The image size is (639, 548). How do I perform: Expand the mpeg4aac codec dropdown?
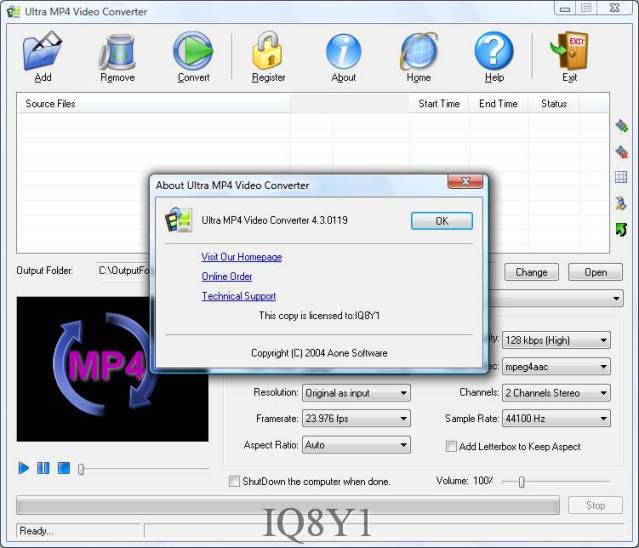[556, 367]
